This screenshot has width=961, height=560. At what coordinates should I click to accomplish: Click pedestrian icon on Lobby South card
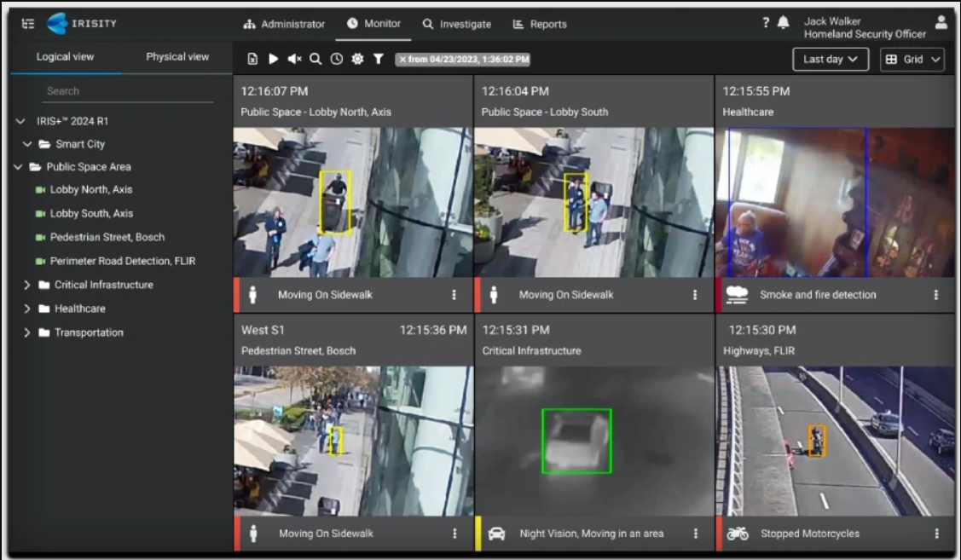coord(494,295)
